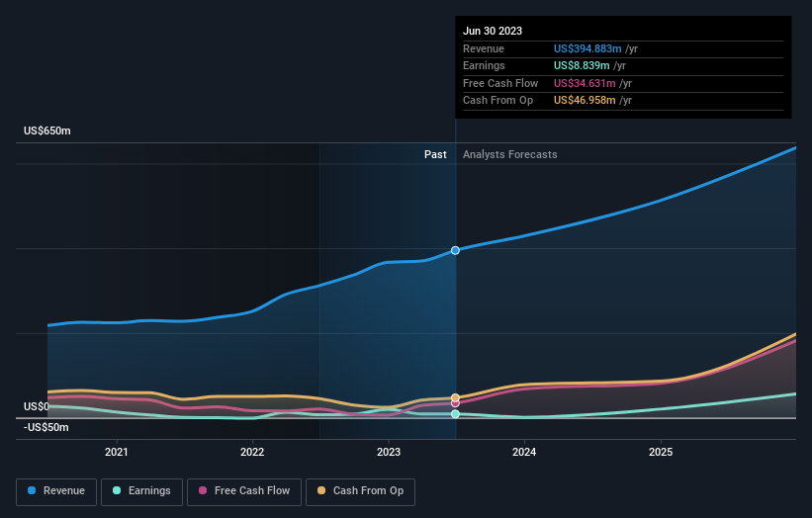Image resolution: width=812 pixels, height=518 pixels.
Task: Click the 2022 x-axis label
Action: pos(252,452)
